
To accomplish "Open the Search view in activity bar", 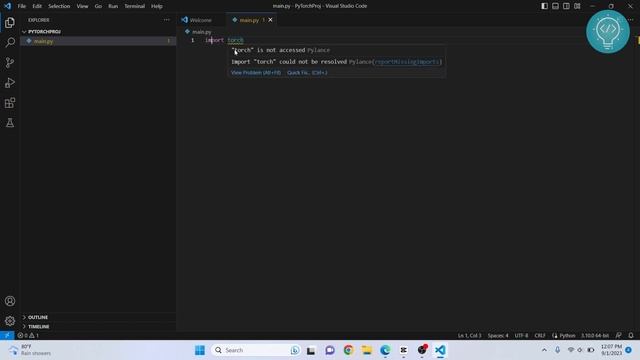I will (10, 42).
